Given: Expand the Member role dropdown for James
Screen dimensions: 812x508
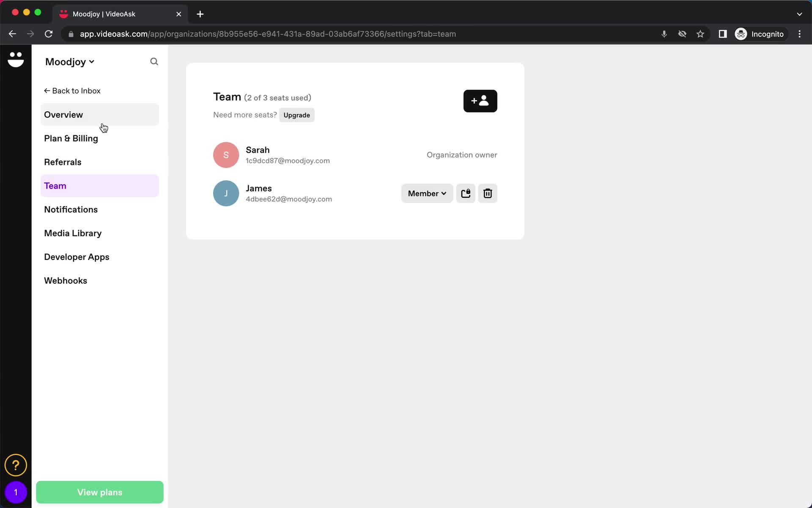Looking at the screenshot, I should coord(425,193).
